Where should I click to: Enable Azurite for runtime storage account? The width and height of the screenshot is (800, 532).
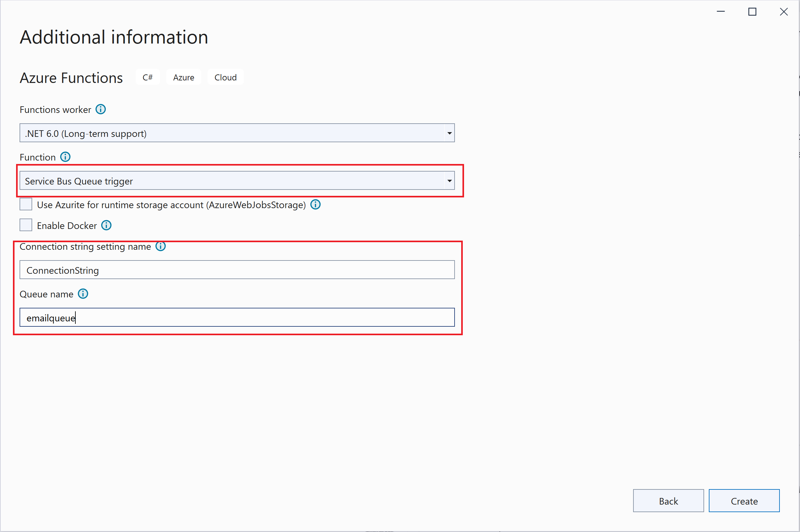pos(26,204)
